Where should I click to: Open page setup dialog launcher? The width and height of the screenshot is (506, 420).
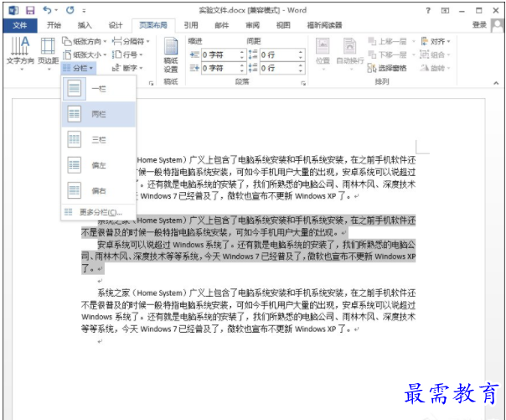tap(151, 83)
